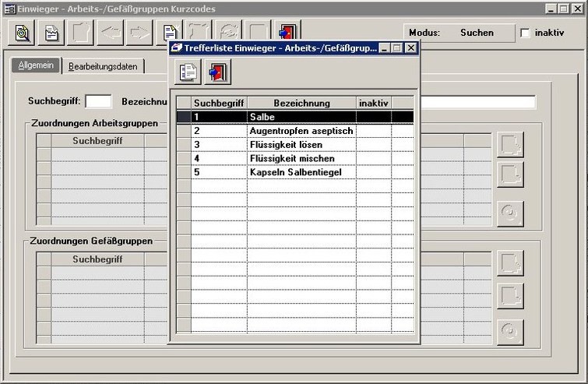Click the Bezeichnung text field right of the dialog
Viewport: 588px width, 384px height.
coord(478,102)
